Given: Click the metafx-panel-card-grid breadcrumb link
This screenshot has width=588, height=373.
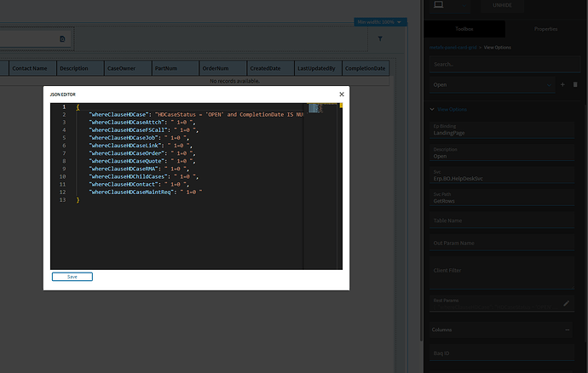Looking at the screenshot, I should [452, 48].
